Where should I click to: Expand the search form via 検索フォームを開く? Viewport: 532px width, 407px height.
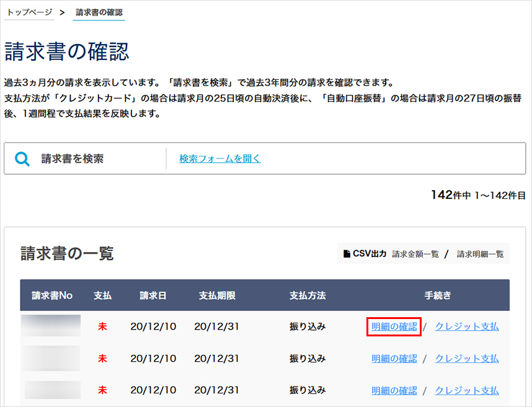(x=220, y=159)
